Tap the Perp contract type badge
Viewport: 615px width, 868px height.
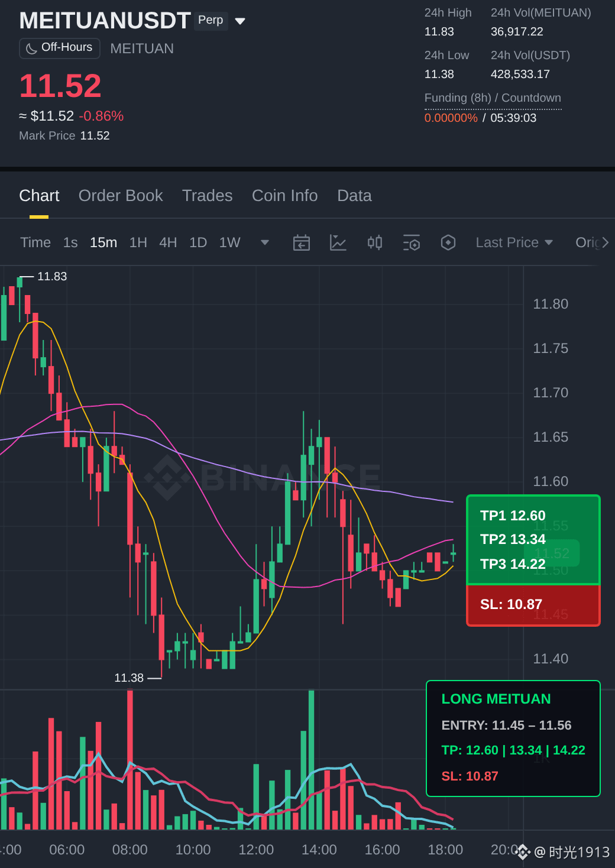tap(211, 20)
